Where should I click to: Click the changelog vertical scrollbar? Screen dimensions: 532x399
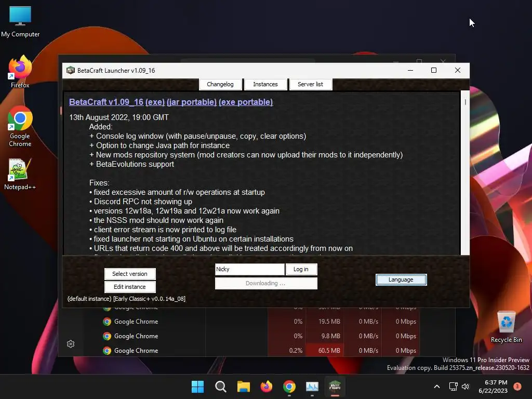[465, 172]
